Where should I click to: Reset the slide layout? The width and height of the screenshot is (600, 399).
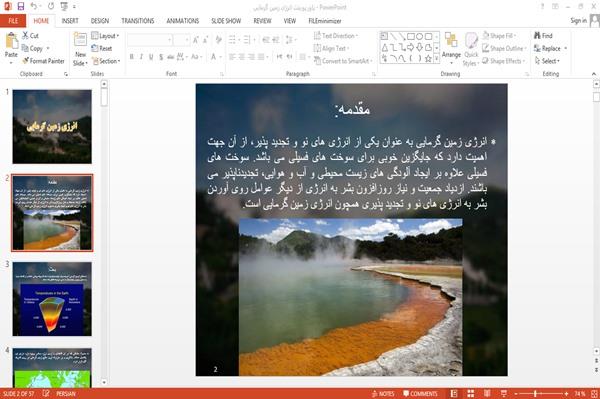tap(102, 48)
